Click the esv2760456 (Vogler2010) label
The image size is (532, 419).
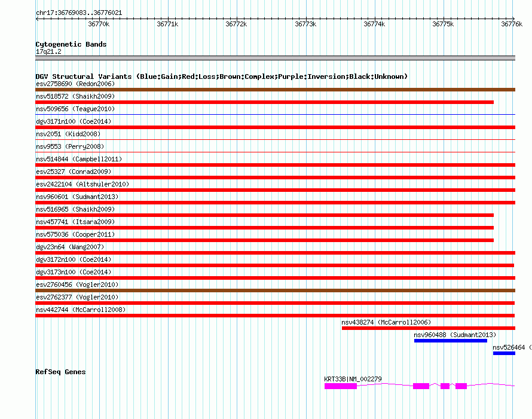[x=77, y=285]
